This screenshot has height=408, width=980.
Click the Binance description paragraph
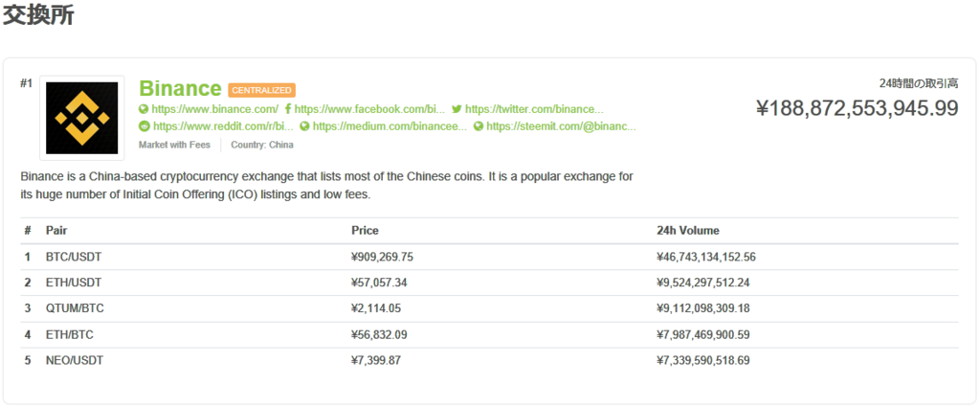click(x=327, y=185)
